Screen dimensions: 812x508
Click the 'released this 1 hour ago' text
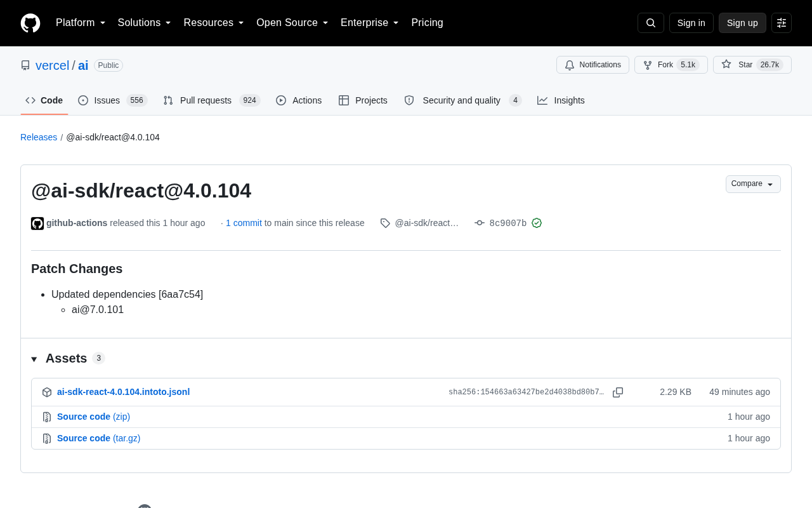157,223
